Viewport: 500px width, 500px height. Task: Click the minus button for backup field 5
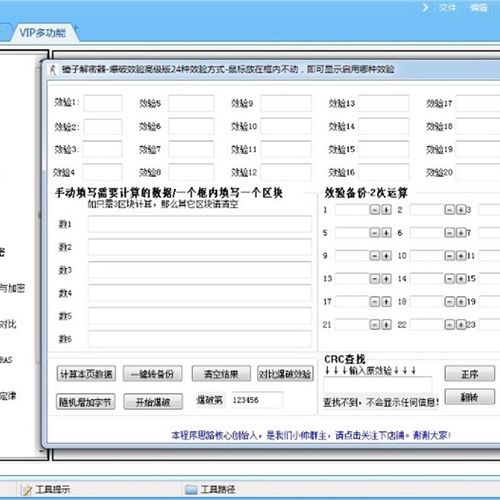pyautogui.click(x=375, y=233)
